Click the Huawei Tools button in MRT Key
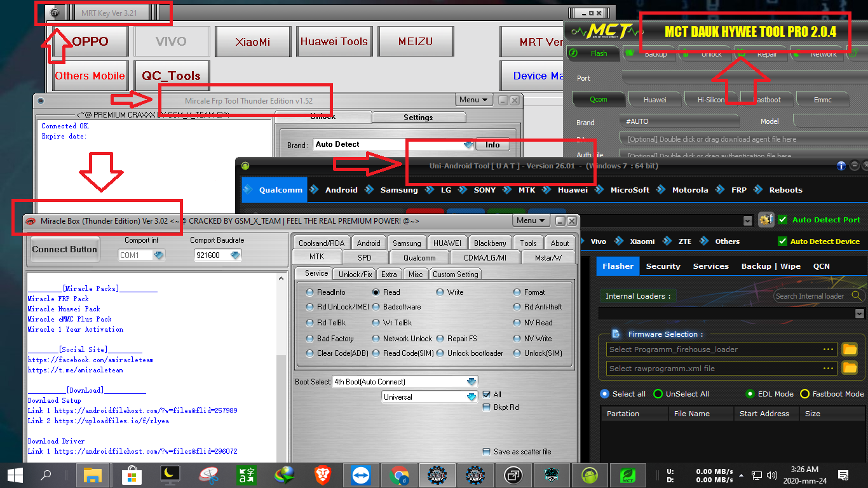 (334, 41)
